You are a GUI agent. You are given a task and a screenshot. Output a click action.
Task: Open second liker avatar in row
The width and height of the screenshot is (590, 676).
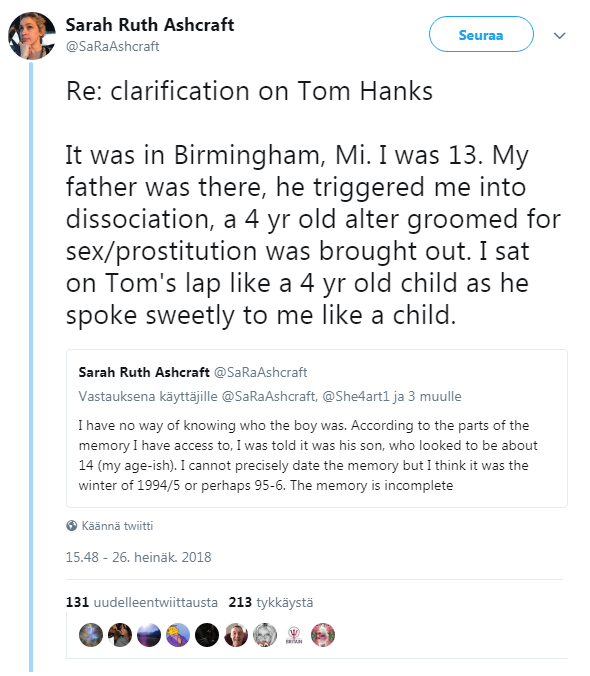pyautogui.click(x=120, y=635)
